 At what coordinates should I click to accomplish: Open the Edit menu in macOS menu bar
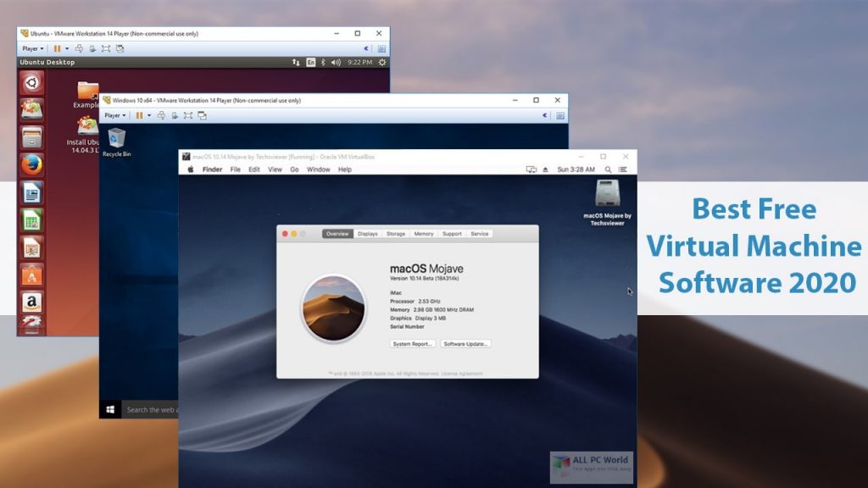point(254,169)
